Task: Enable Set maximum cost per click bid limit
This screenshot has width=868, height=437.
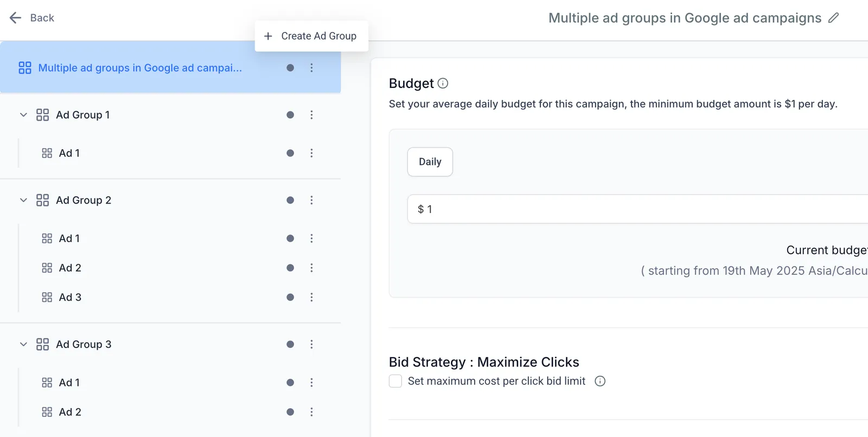Action: point(395,381)
